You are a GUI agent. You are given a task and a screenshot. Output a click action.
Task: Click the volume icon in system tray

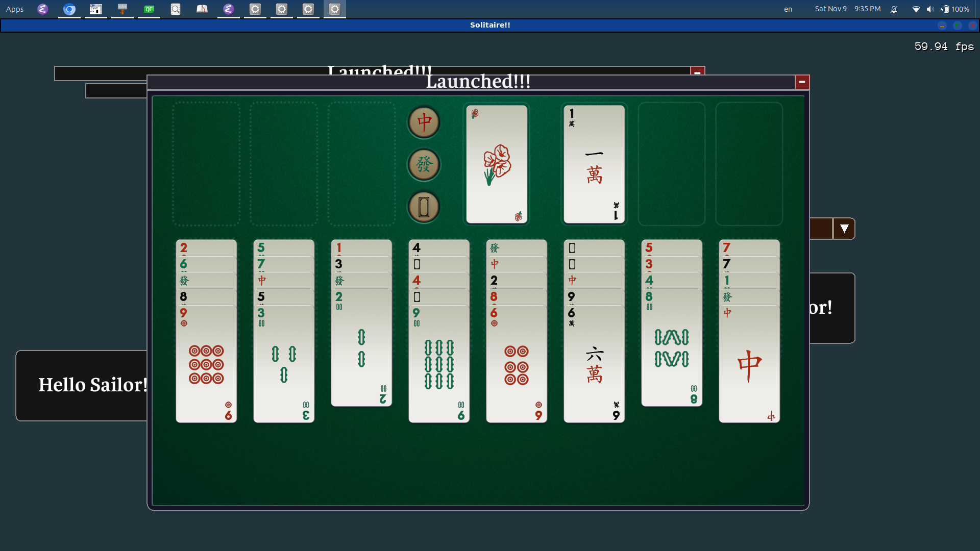pos(930,9)
